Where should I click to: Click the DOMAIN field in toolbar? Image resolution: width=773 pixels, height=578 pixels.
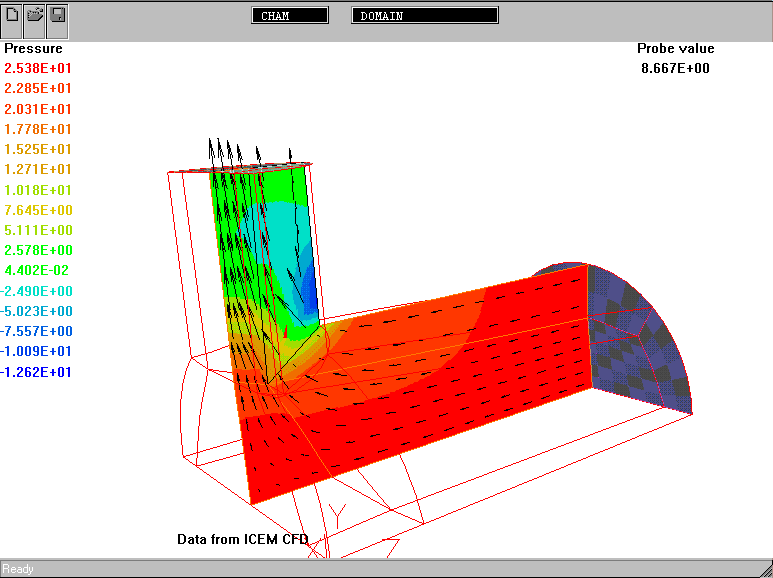[425, 16]
